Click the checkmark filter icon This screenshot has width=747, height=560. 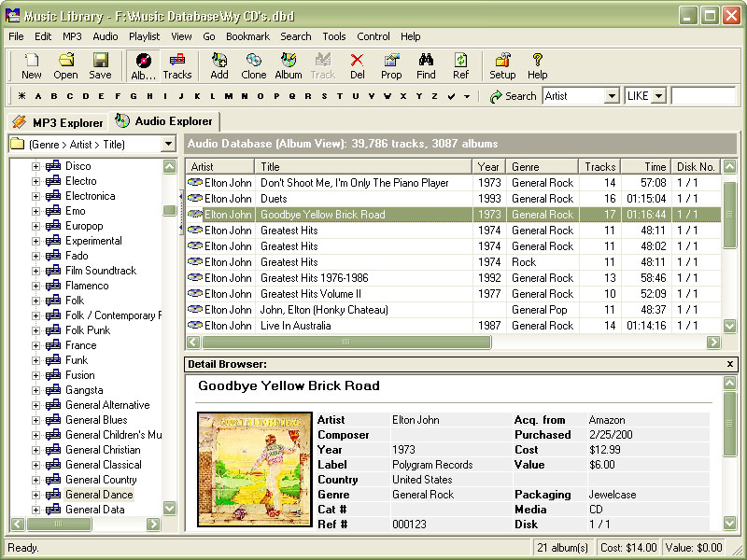click(x=451, y=96)
